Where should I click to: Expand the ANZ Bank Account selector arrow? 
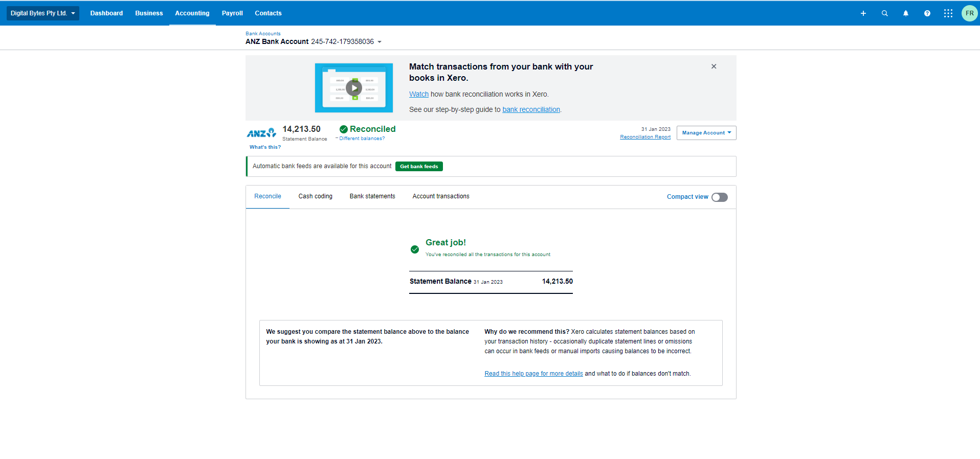pos(380,42)
